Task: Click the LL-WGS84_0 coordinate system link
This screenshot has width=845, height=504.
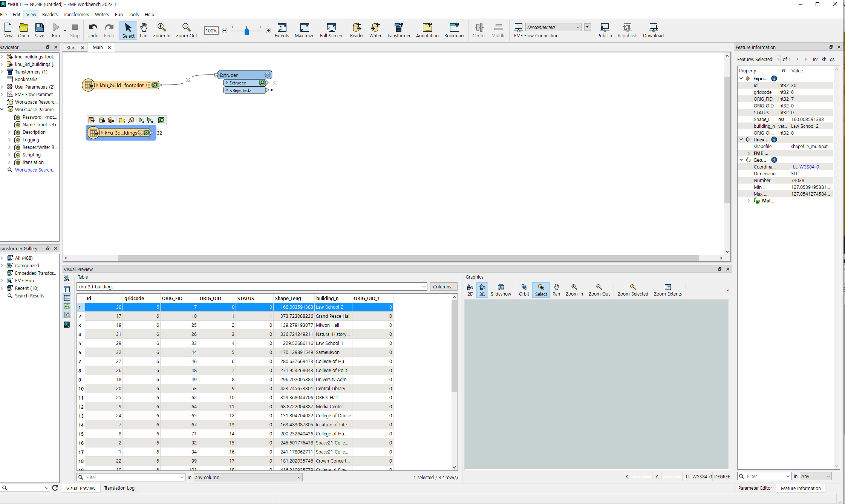Action: (x=805, y=167)
